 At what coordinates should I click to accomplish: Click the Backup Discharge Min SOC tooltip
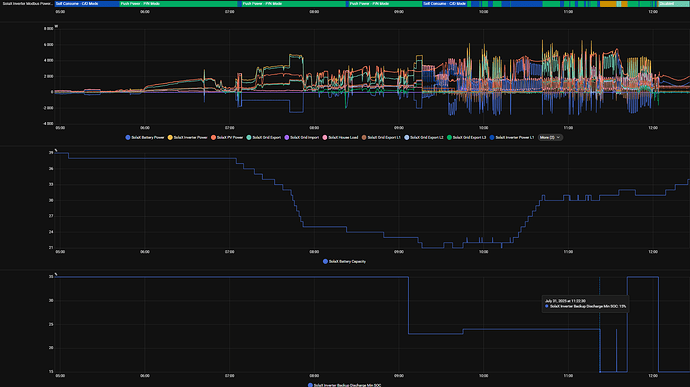585,304
